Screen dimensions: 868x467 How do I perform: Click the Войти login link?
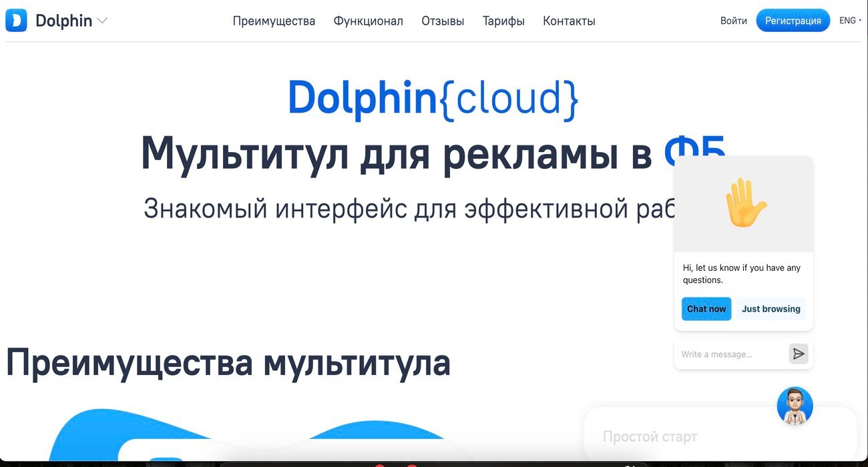(733, 21)
